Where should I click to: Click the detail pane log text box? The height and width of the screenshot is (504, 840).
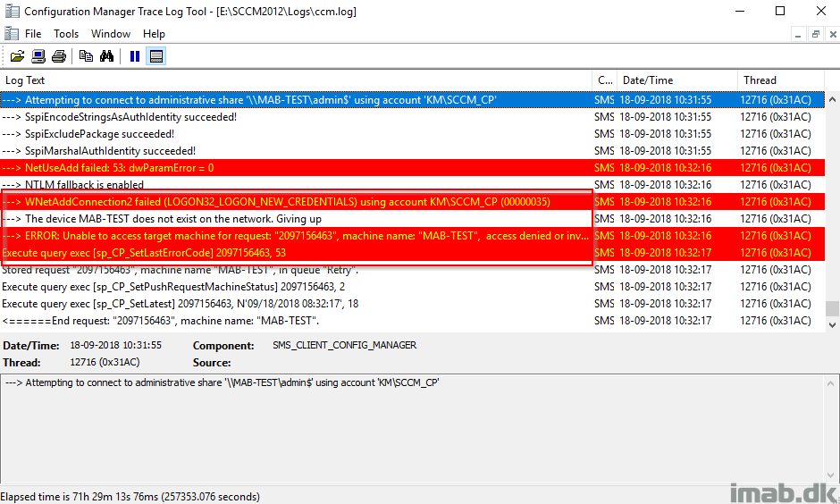(x=413, y=428)
